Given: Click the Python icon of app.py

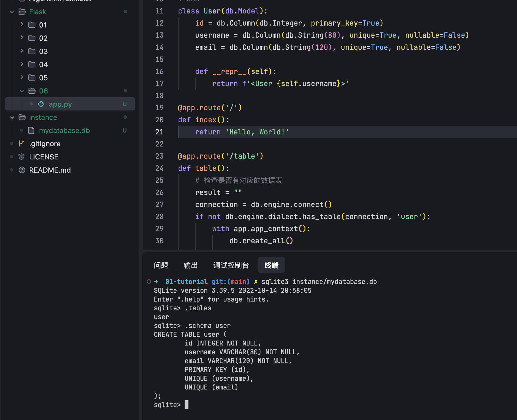Looking at the screenshot, I should pyautogui.click(x=41, y=104).
